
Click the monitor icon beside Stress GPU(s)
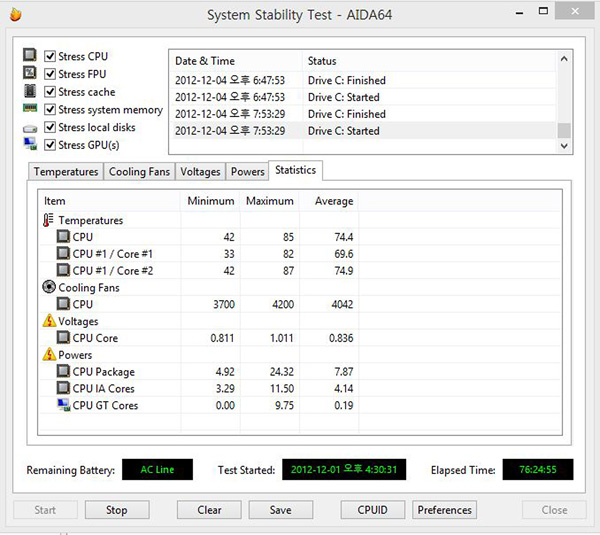click(x=30, y=144)
